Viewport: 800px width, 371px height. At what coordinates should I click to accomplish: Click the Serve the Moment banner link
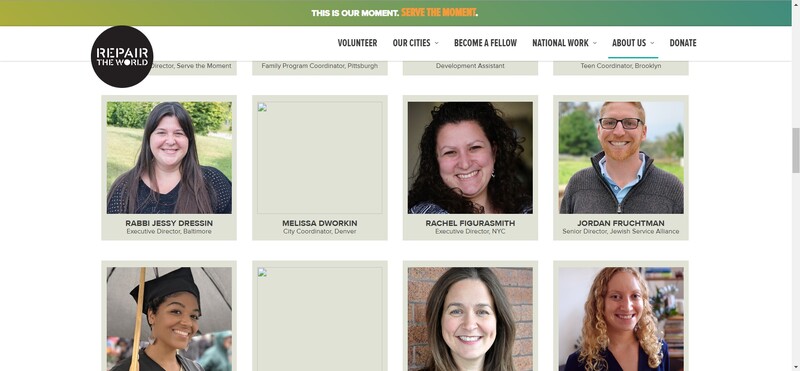(438, 12)
